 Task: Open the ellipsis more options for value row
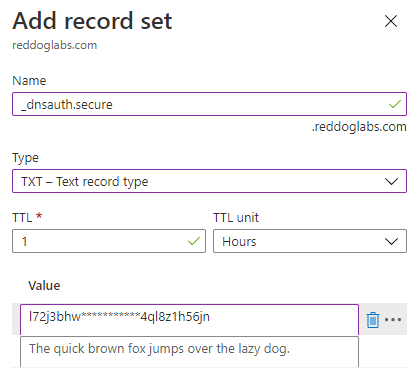point(393,320)
